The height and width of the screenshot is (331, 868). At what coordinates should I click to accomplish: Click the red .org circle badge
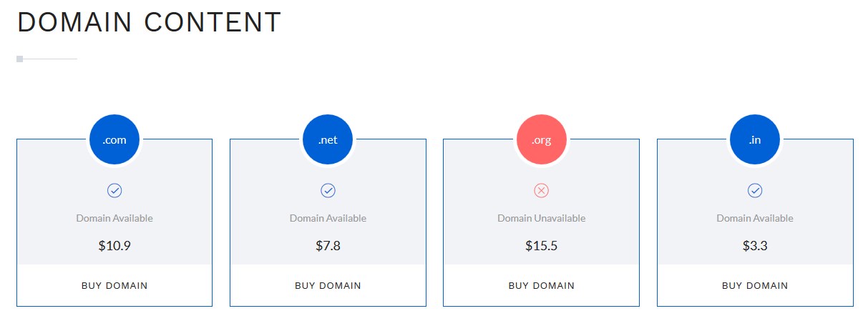coord(542,139)
